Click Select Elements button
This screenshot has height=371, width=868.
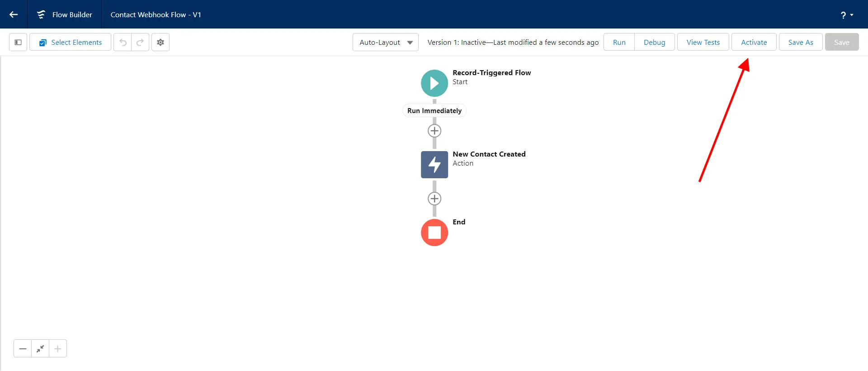(x=71, y=42)
